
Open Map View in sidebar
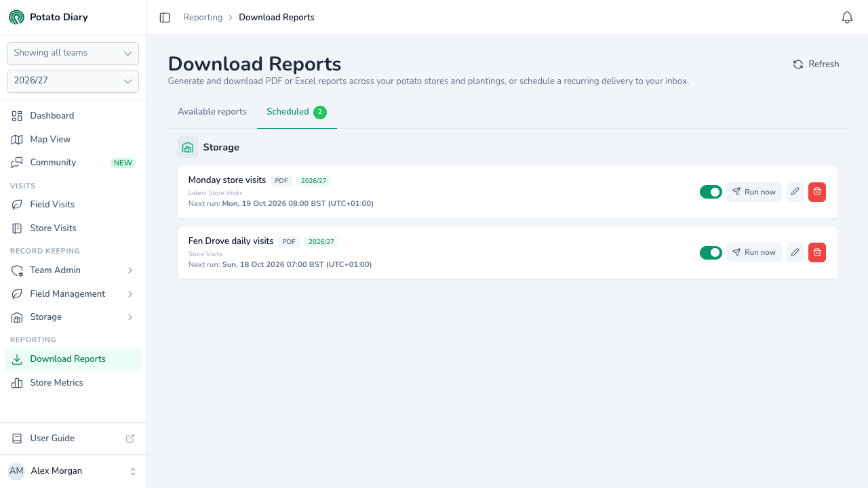(x=73, y=139)
